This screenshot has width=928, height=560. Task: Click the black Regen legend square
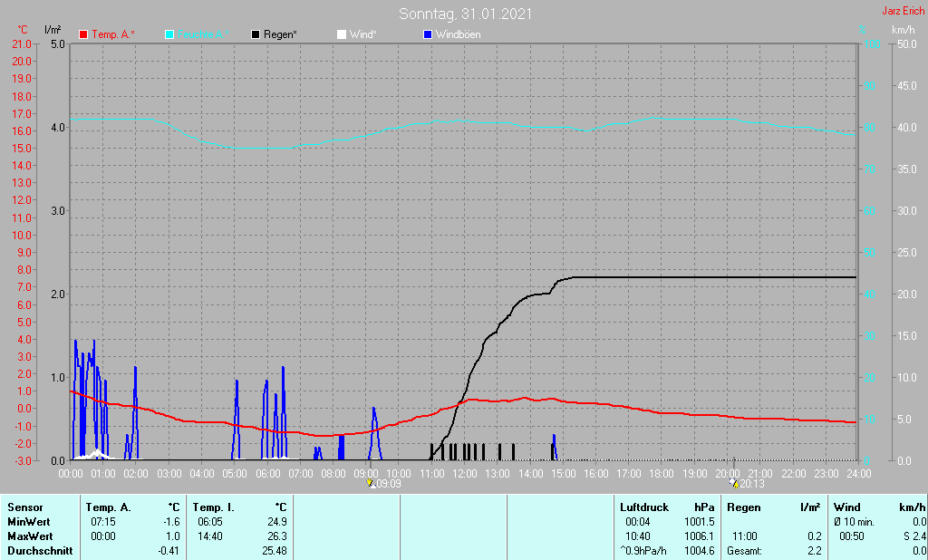coord(256,34)
